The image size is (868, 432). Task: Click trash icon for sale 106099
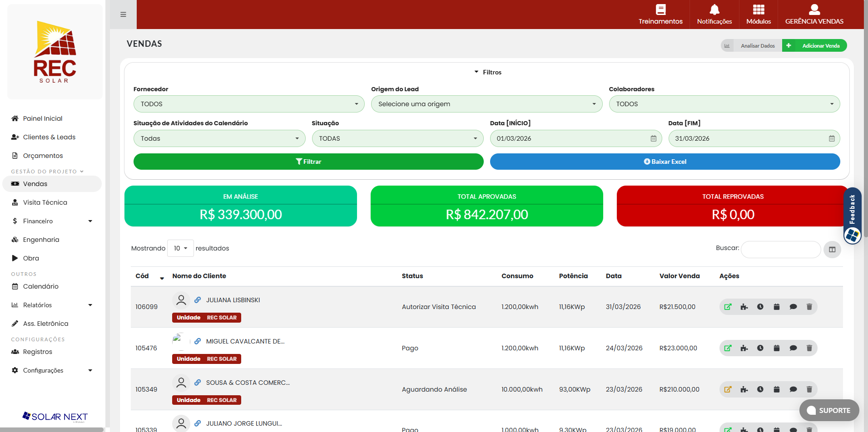pyautogui.click(x=809, y=307)
